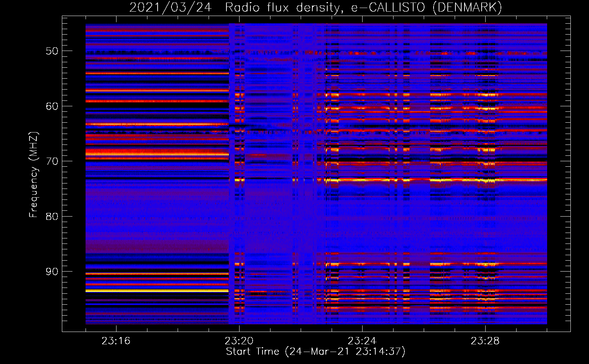The width and height of the screenshot is (589, 364).
Task: Click the 60 frequency tick label
Action: click(x=52, y=106)
